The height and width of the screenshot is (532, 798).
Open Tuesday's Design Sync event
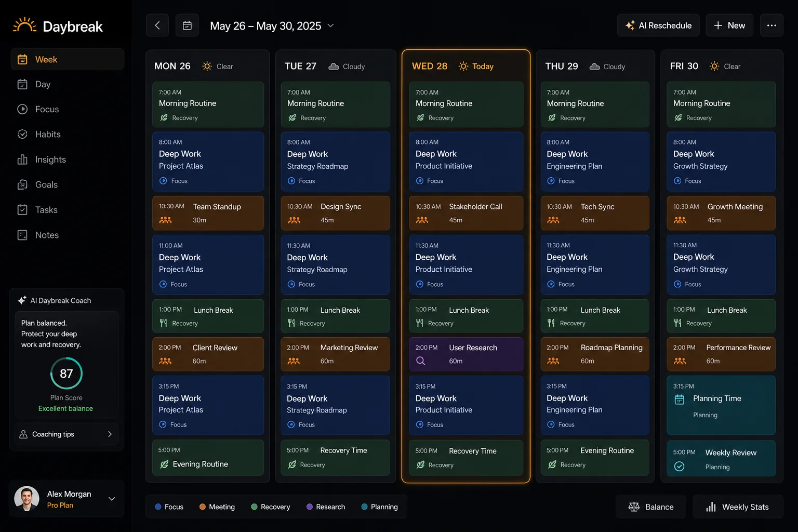pos(335,213)
